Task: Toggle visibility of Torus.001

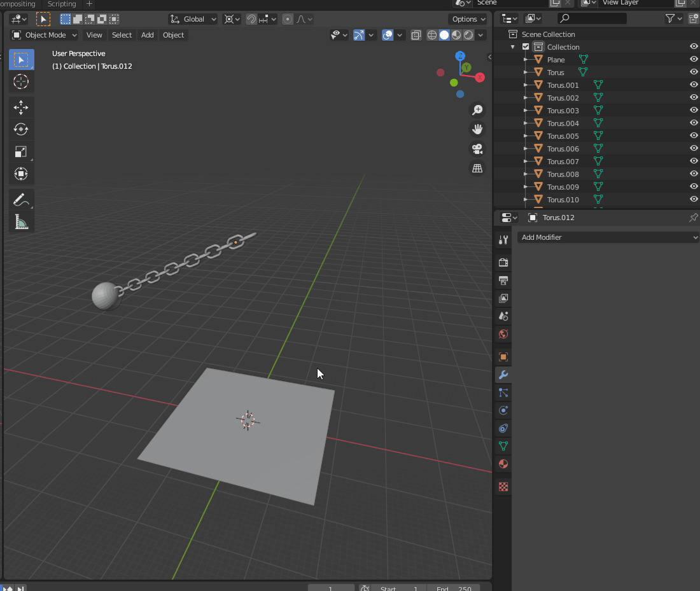Action: click(693, 85)
